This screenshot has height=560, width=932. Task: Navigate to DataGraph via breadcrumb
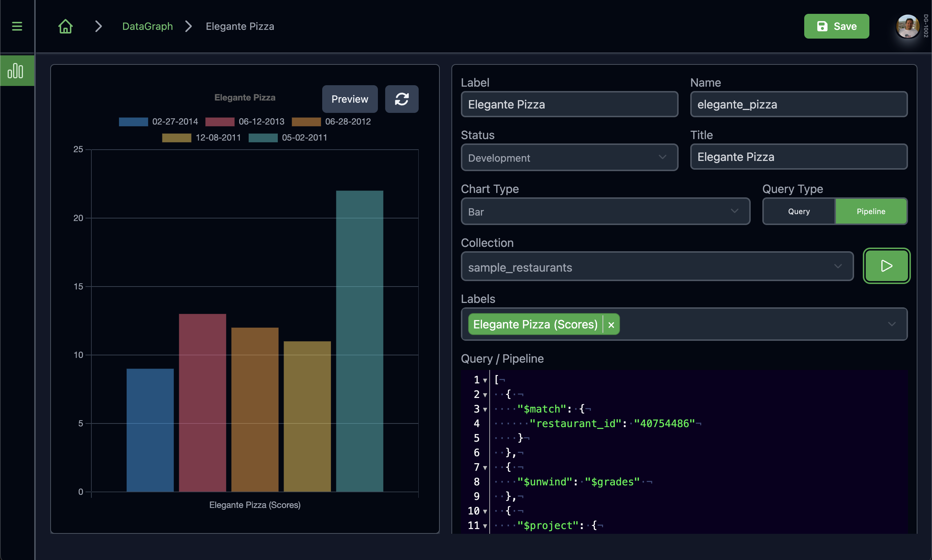pos(147,26)
